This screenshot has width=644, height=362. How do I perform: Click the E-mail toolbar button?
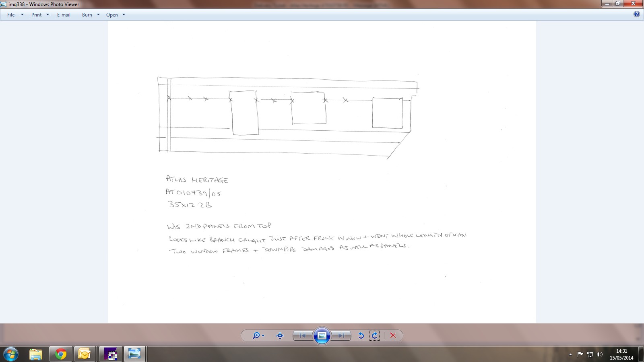[x=64, y=15]
